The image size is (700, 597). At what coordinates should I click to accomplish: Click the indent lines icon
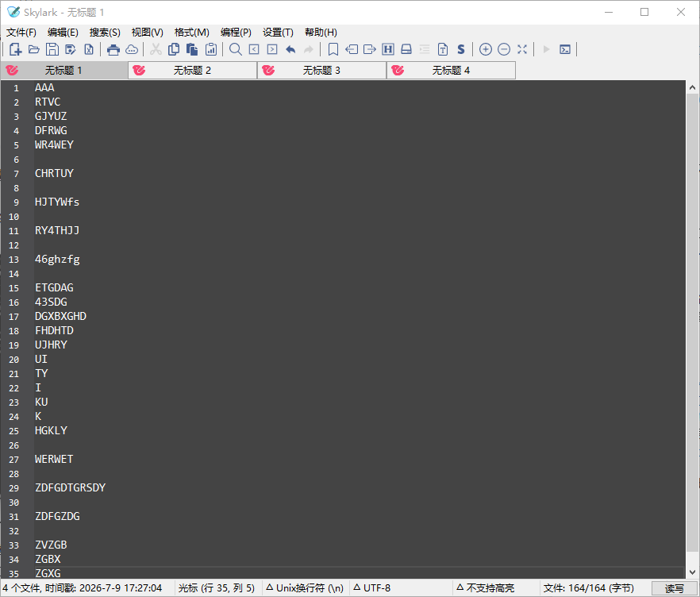pyautogui.click(x=425, y=49)
